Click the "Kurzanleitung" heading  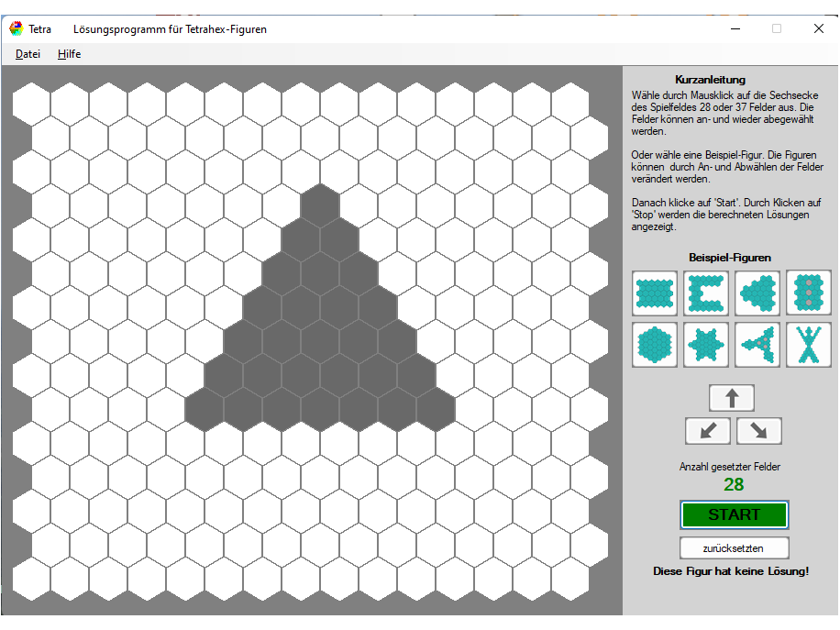click(711, 79)
